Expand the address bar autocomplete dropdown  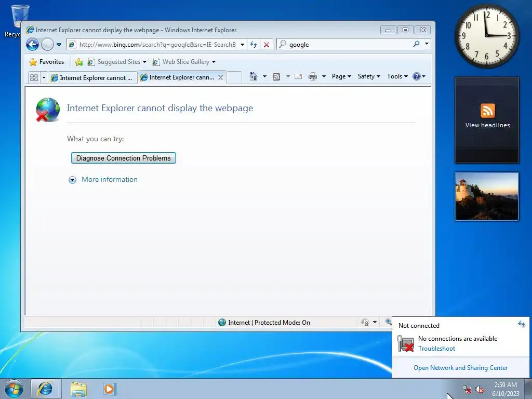point(242,45)
